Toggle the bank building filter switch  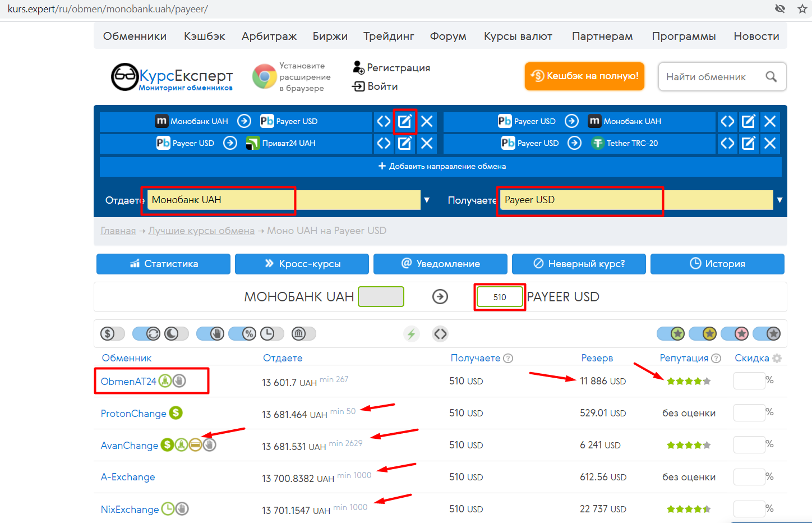[304, 334]
